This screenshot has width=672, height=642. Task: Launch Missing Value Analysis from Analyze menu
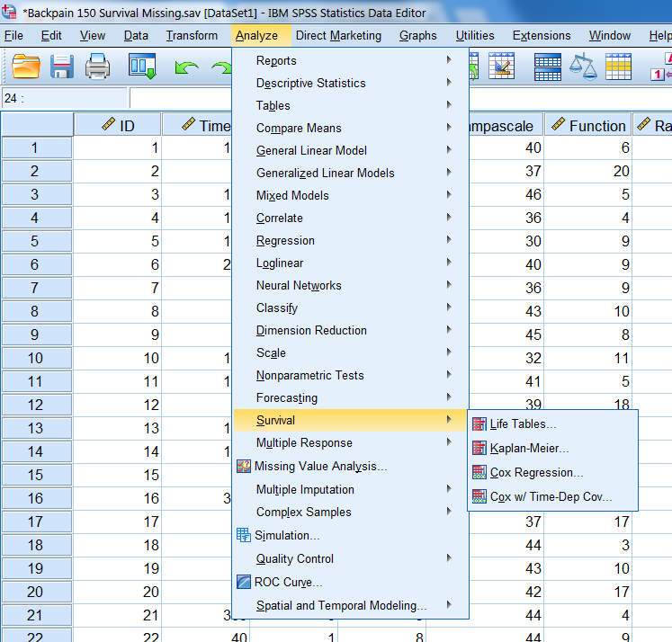[320, 466]
